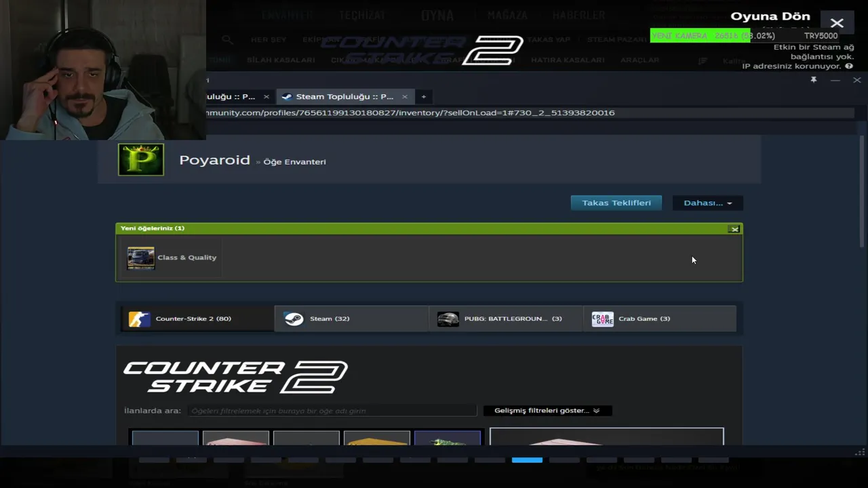Viewport: 868px width, 488px height.
Task: Select the second inventory item with pink case
Action: (236, 438)
